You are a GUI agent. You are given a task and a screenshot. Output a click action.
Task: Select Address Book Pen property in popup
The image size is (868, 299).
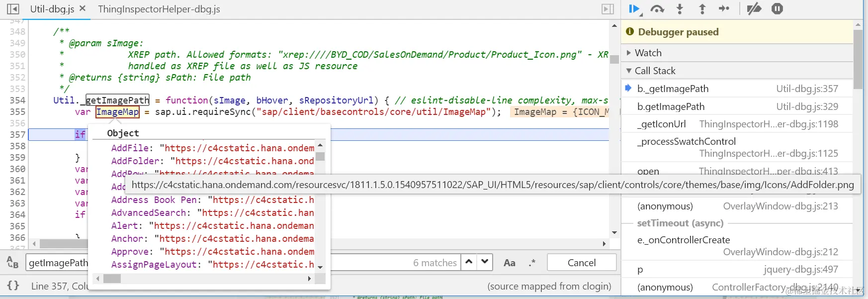[x=213, y=199]
